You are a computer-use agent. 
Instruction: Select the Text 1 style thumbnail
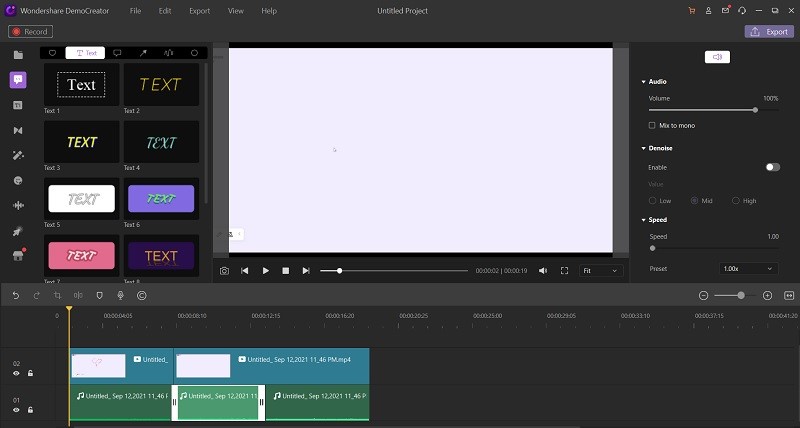[81, 85]
